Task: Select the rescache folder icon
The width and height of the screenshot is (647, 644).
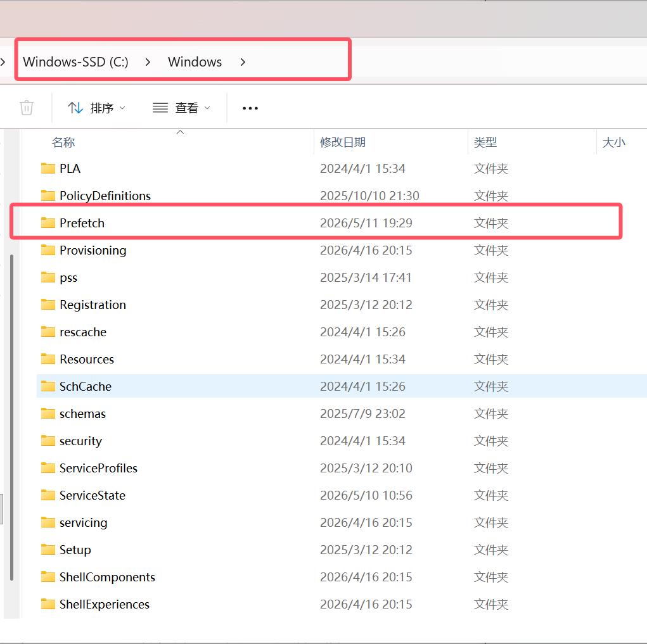Action: [48, 331]
